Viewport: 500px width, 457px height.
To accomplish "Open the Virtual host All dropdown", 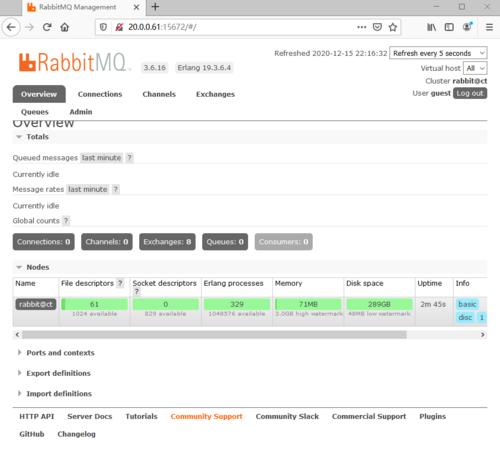I will coord(475,68).
